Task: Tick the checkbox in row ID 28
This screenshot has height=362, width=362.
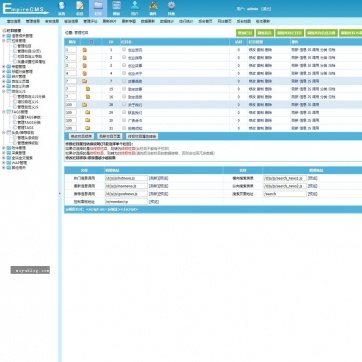Action: click(x=124, y=104)
